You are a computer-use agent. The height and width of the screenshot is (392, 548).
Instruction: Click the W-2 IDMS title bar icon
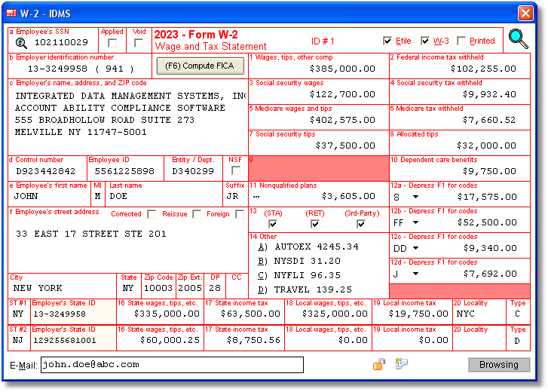[x=11, y=14]
